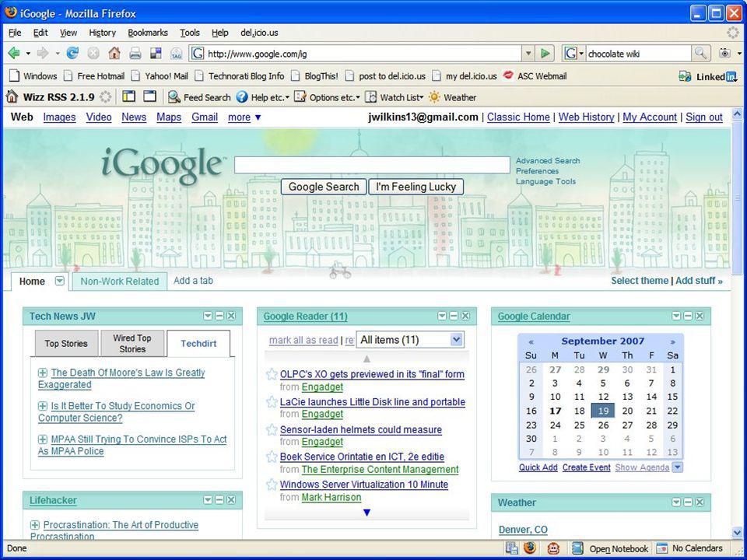Close the Weather gadget

(700, 502)
